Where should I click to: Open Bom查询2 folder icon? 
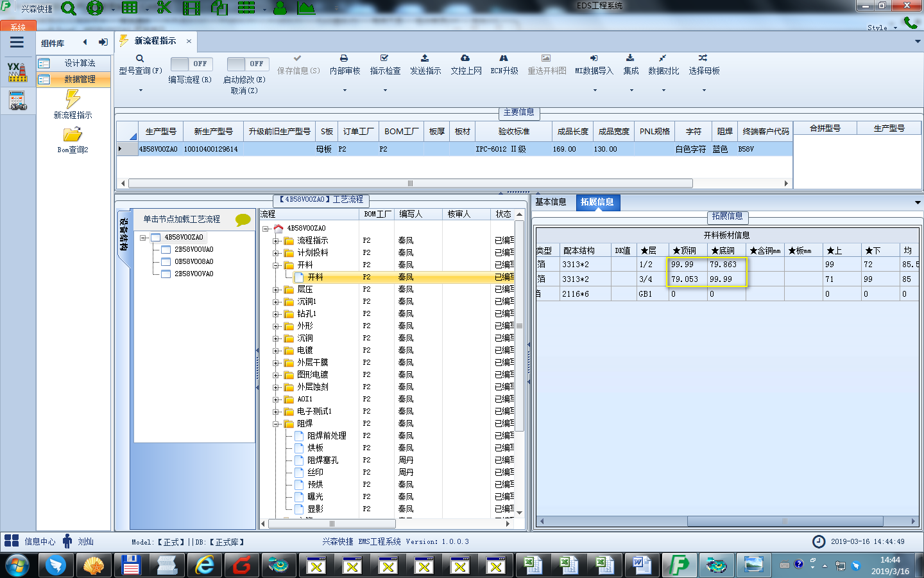point(73,134)
